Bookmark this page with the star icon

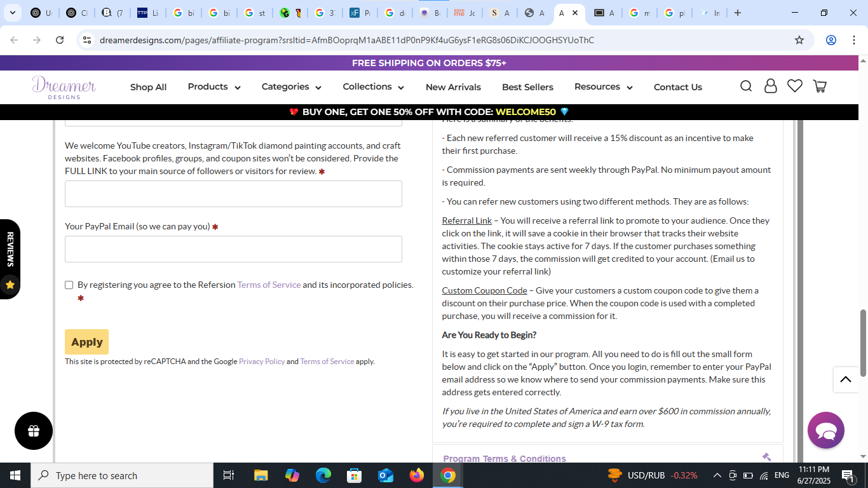pyautogui.click(x=799, y=40)
